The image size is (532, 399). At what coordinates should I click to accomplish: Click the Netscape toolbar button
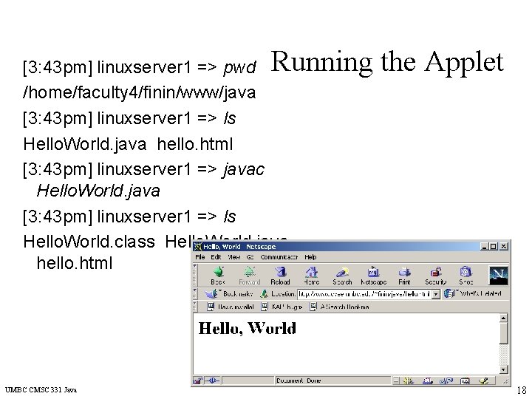click(x=374, y=276)
